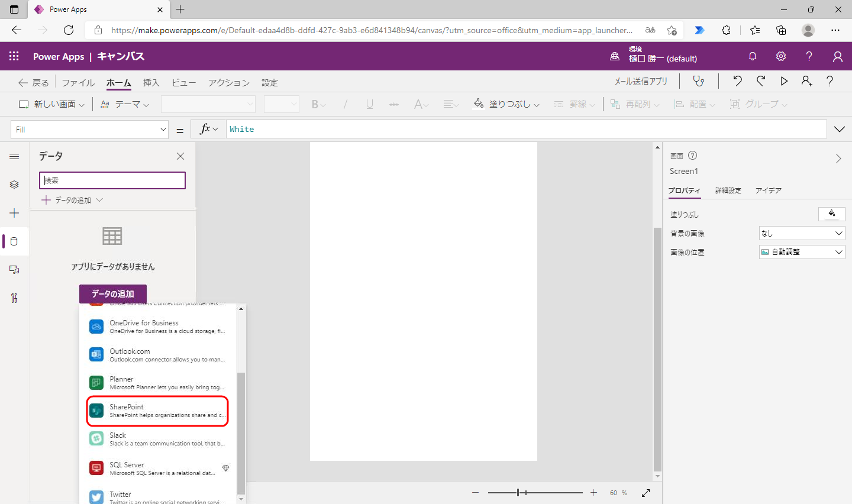Open Power Apps settings gear
The height and width of the screenshot is (504, 852).
pos(781,56)
